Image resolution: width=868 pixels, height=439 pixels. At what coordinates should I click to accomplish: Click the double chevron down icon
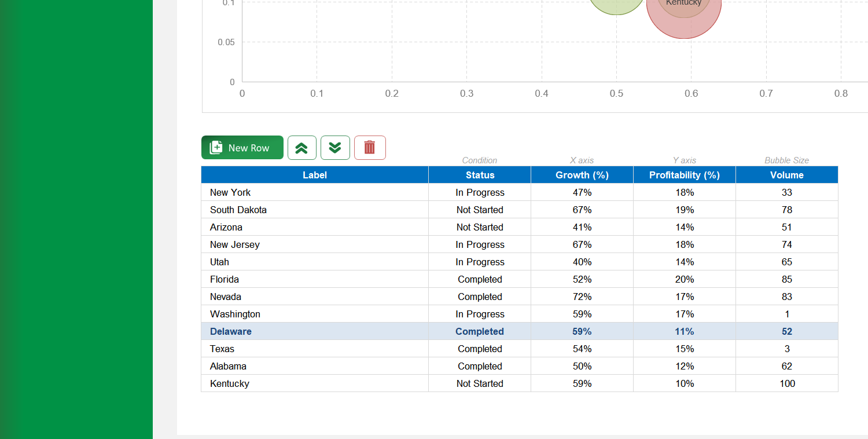[x=335, y=148]
